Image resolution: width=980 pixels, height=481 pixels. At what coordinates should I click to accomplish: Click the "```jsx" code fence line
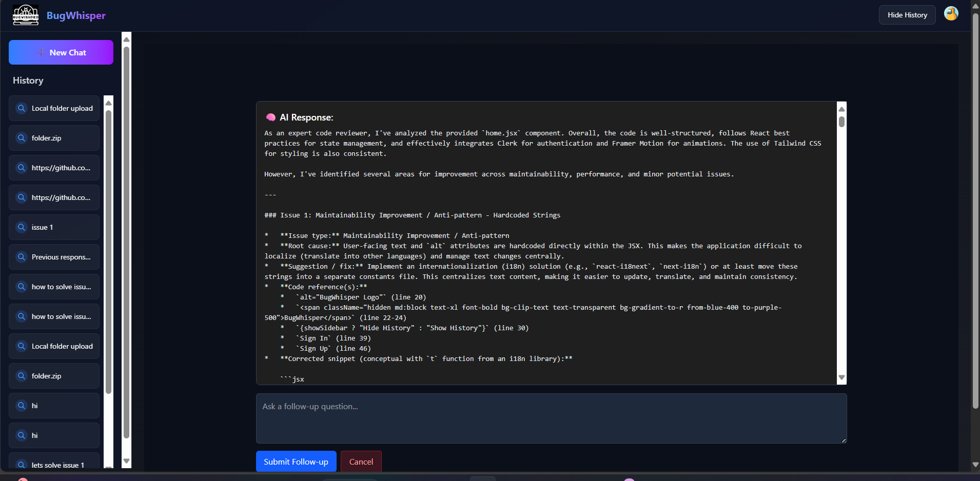coord(292,379)
